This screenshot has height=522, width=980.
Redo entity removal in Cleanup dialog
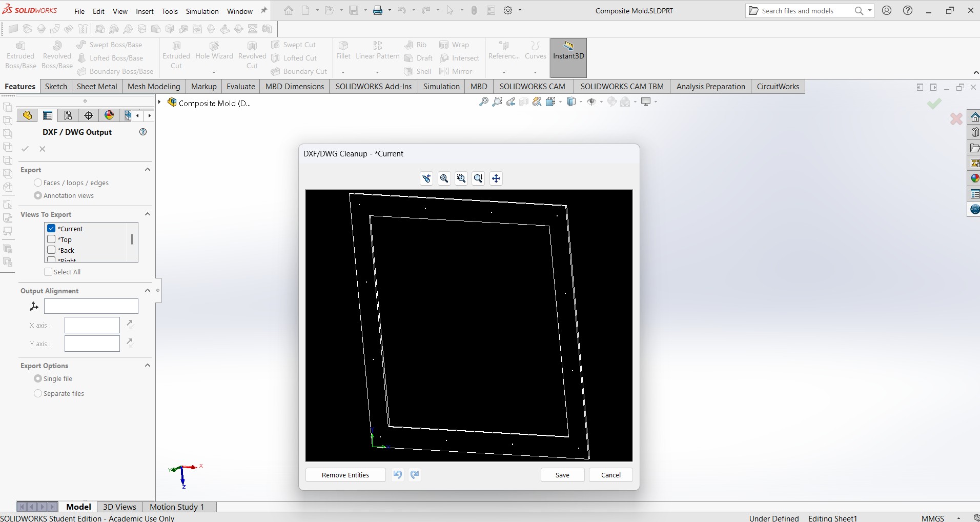point(415,475)
